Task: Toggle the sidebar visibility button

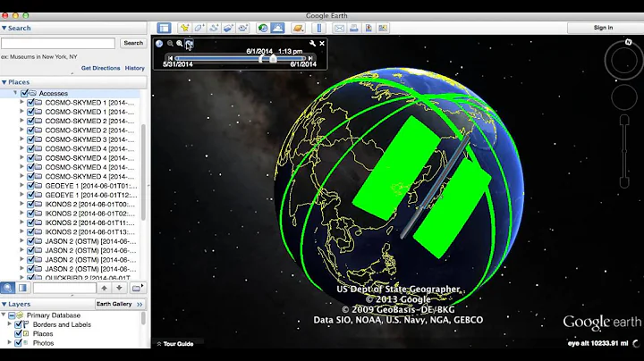Action: (x=164, y=28)
